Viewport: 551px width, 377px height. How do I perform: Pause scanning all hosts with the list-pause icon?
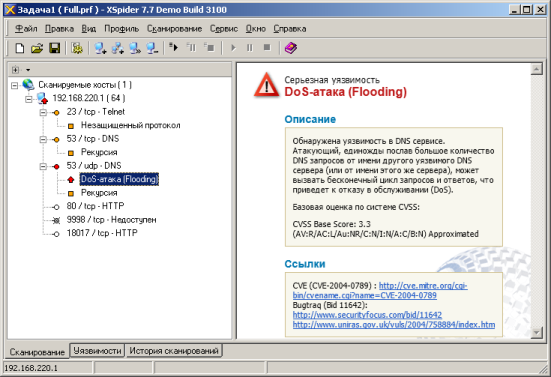tap(192, 47)
